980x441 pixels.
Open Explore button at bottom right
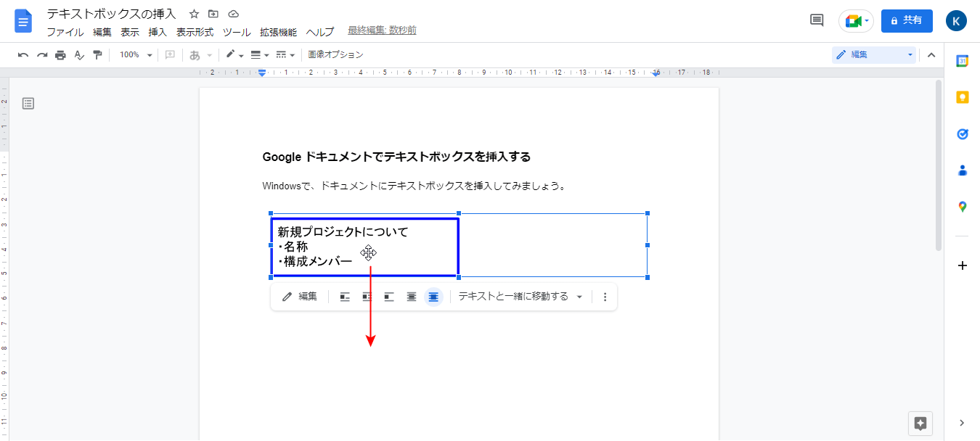pyautogui.click(x=920, y=424)
